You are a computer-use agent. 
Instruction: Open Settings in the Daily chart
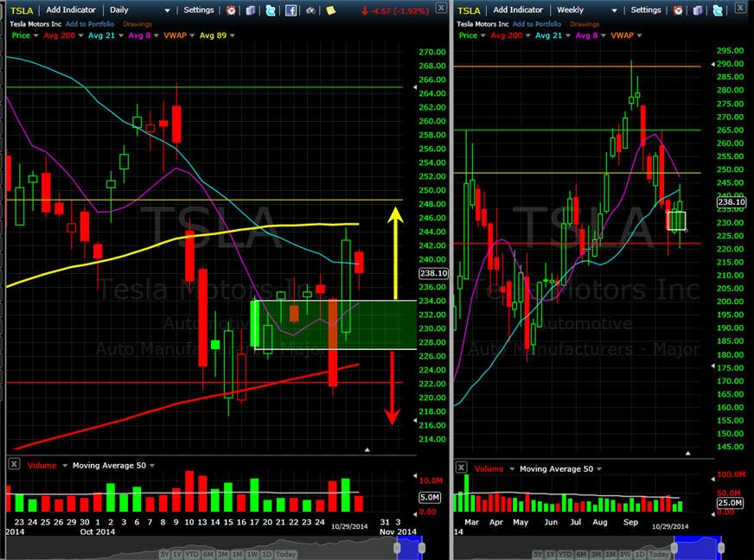[x=199, y=10]
